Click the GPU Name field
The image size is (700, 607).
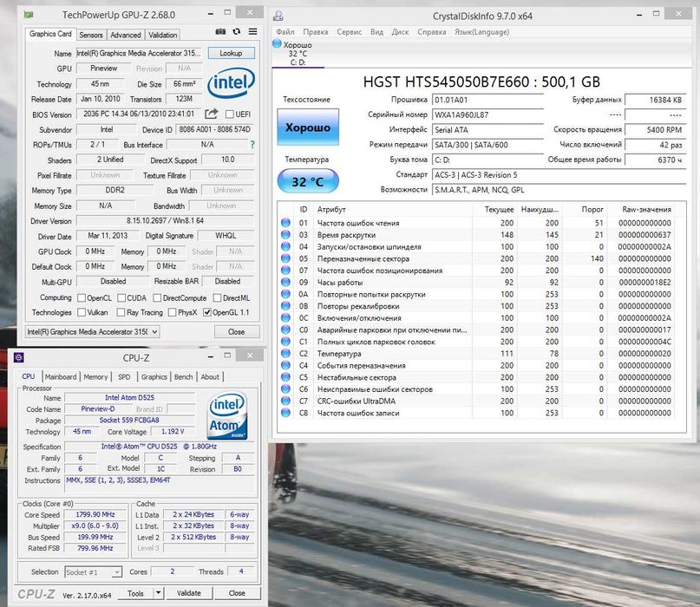tap(139, 53)
